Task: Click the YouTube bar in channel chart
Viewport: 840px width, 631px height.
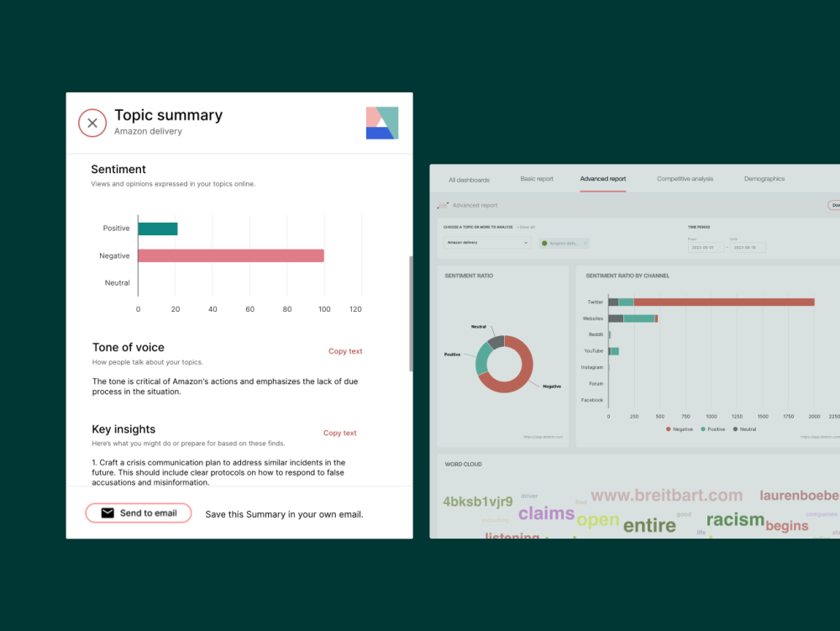Action: pyautogui.click(x=615, y=351)
